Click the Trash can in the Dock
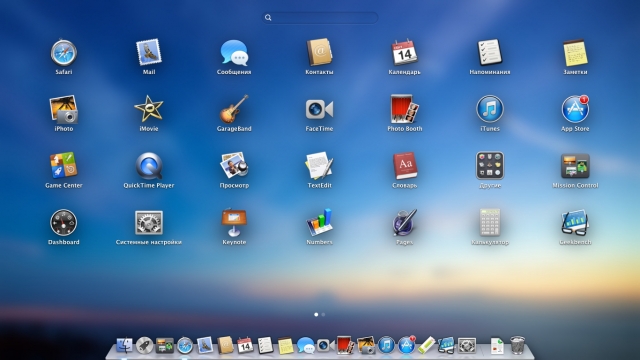 517,345
